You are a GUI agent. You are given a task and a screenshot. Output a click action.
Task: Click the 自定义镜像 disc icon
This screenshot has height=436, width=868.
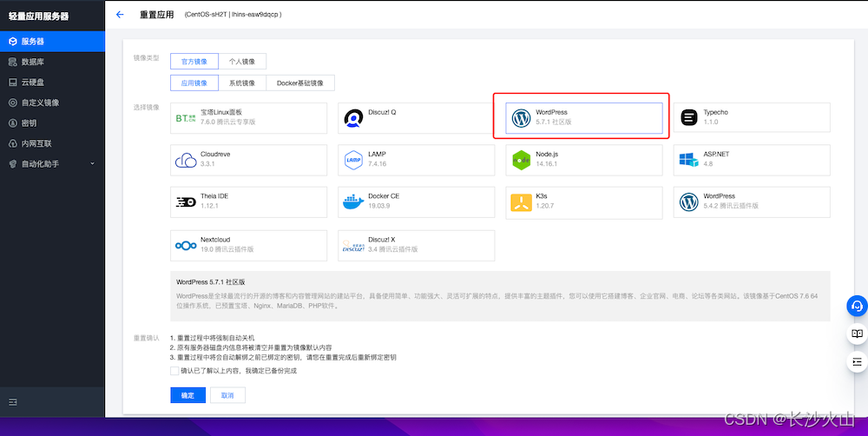(13, 102)
